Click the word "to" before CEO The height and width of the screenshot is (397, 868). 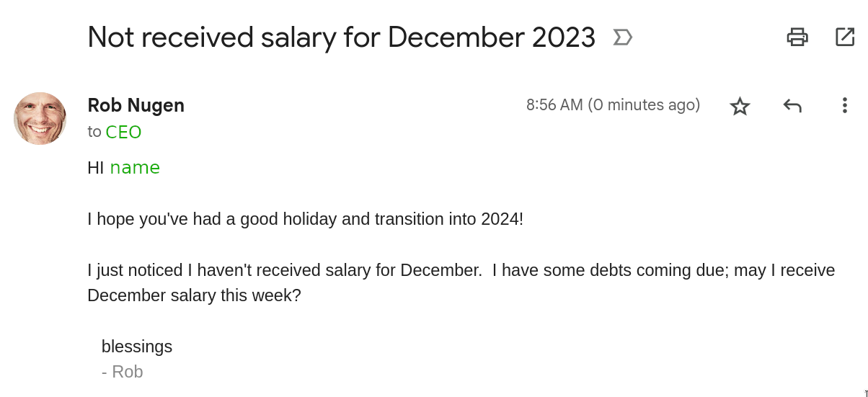94,132
